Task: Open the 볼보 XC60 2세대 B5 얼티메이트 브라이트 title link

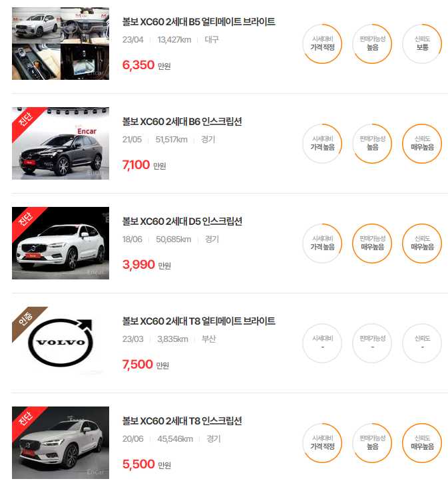Action: tap(198, 22)
